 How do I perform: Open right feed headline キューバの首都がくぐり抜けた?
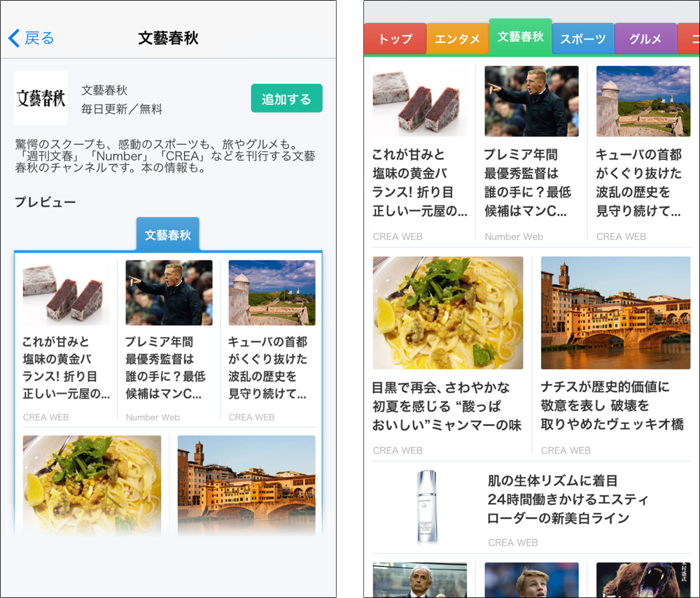click(x=639, y=183)
